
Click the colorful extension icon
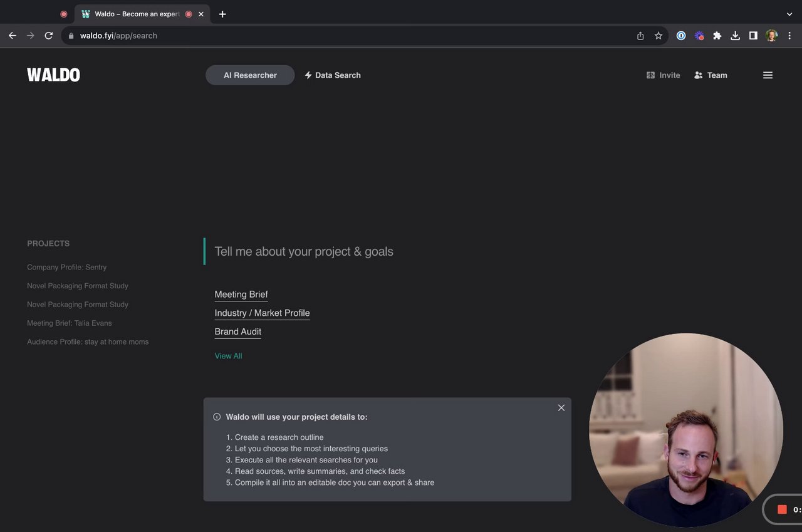point(699,36)
